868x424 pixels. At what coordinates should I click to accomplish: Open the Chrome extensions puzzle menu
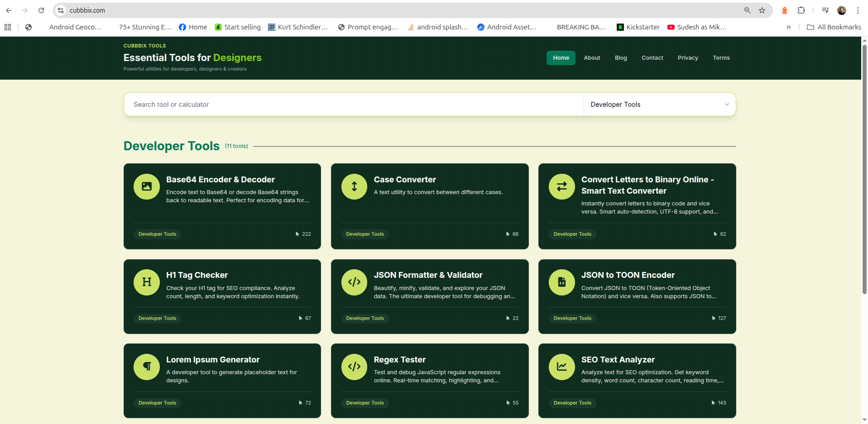pyautogui.click(x=801, y=10)
